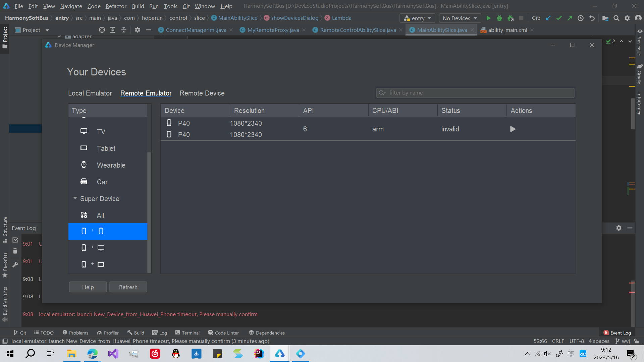Screen dimensions: 644x362
Task: Select the TV device type
Action: [108, 131]
